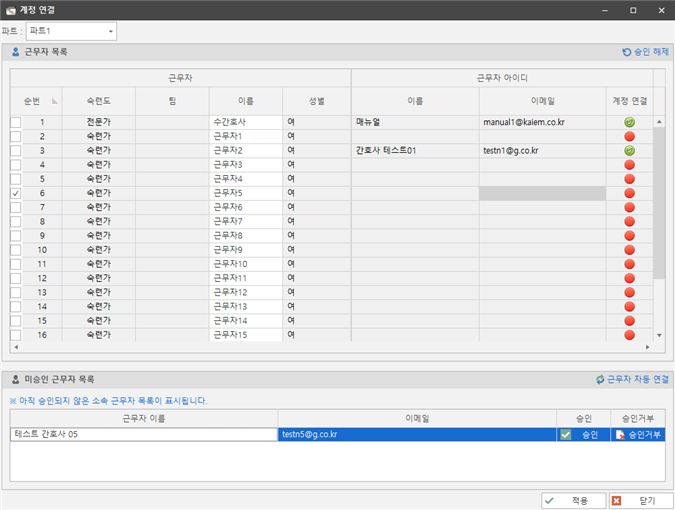The height and width of the screenshot is (510, 675).
Task: Click red status icon in 근무자5 row
Action: point(630,192)
